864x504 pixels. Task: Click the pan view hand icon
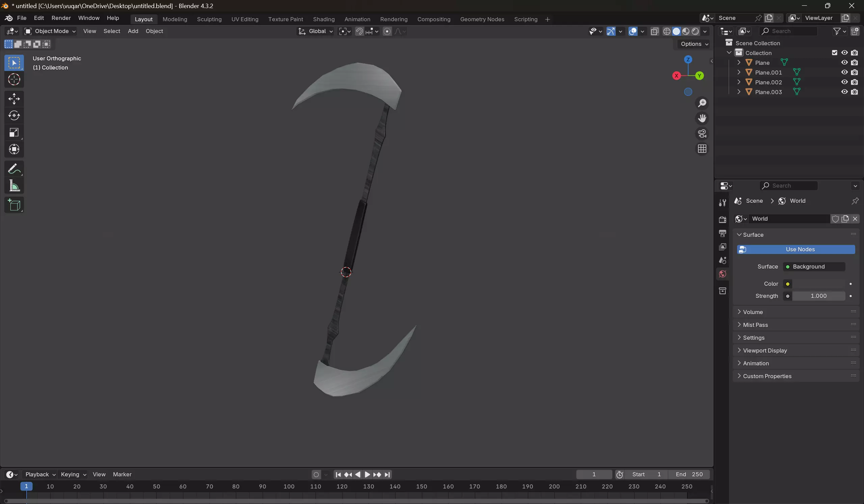702,118
